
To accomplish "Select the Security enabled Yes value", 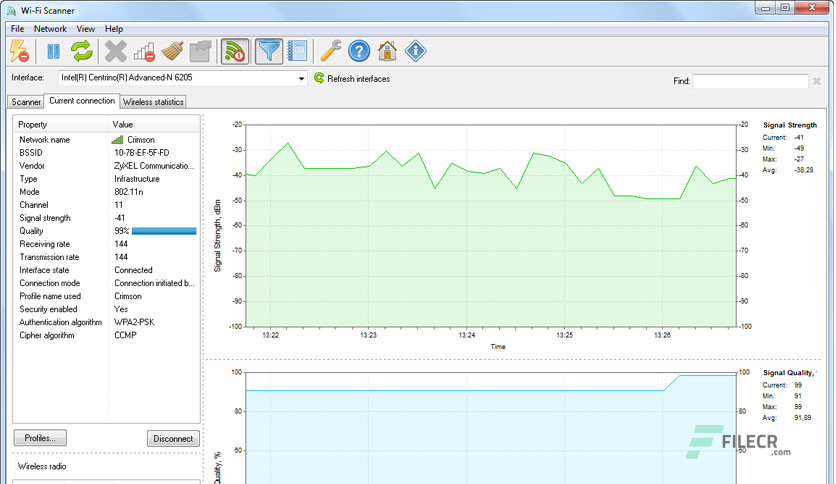I will pos(121,309).
